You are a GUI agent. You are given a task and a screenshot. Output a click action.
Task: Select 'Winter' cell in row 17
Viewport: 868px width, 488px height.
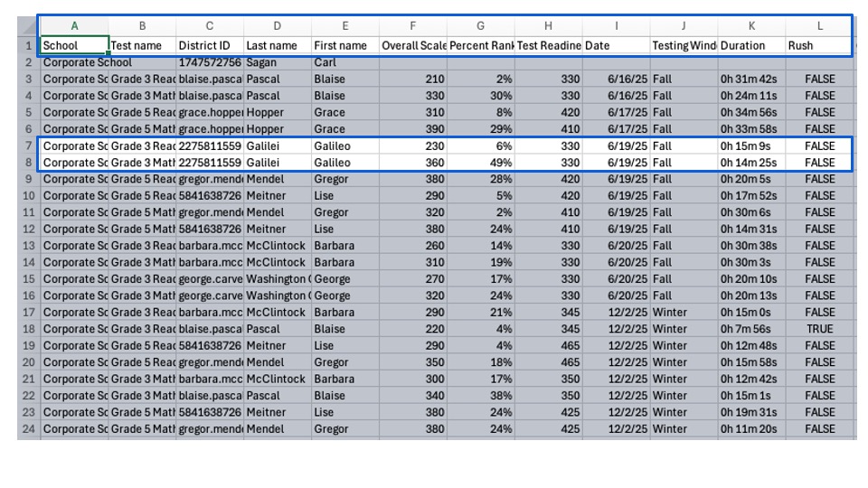point(684,312)
